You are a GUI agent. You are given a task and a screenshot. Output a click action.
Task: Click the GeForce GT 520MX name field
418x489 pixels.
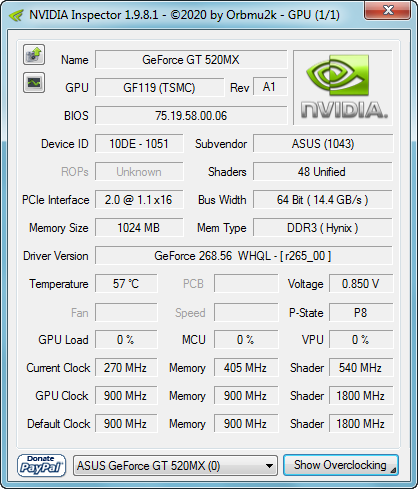pyautogui.click(x=191, y=60)
